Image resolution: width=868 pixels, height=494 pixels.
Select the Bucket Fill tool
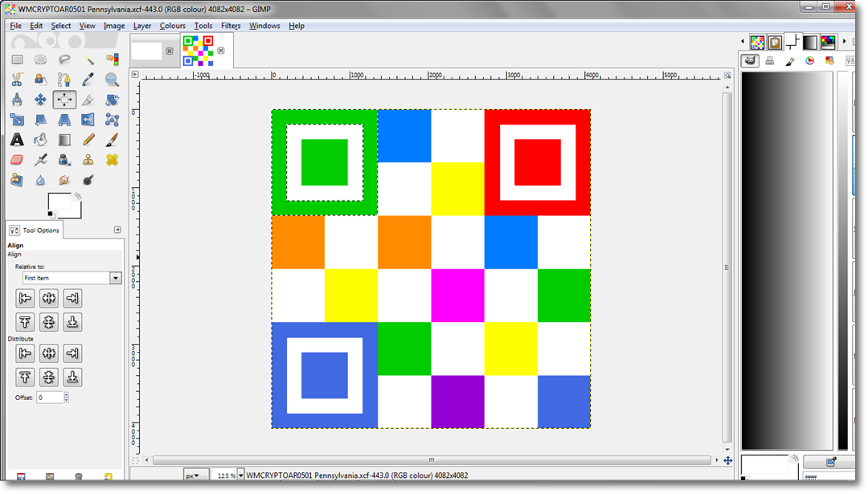pyautogui.click(x=40, y=140)
